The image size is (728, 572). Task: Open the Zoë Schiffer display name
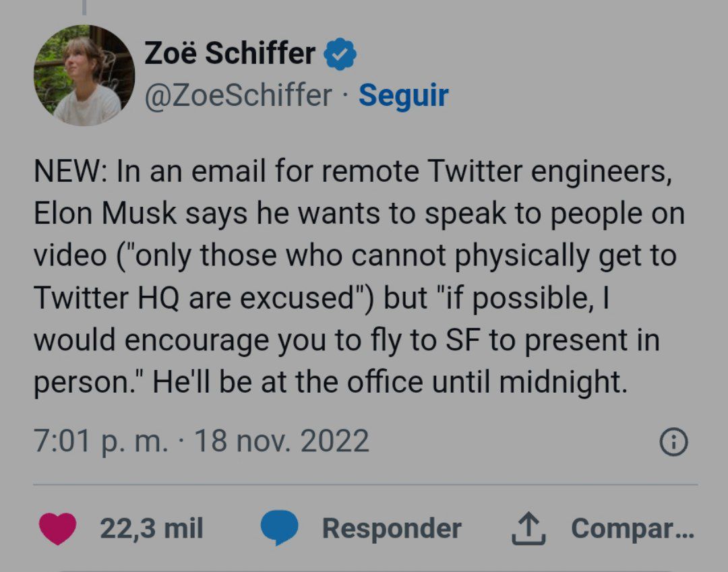(230, 53)
